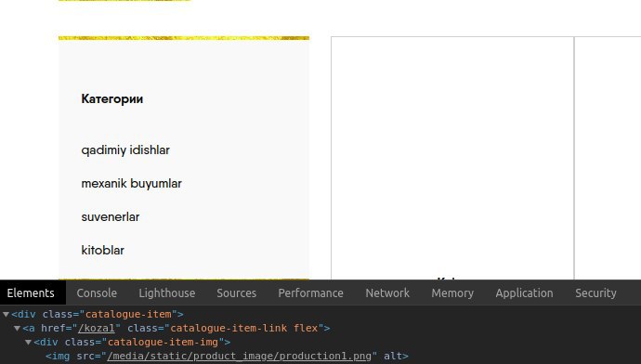Open the Performance tab

click(x=310, y=292)
